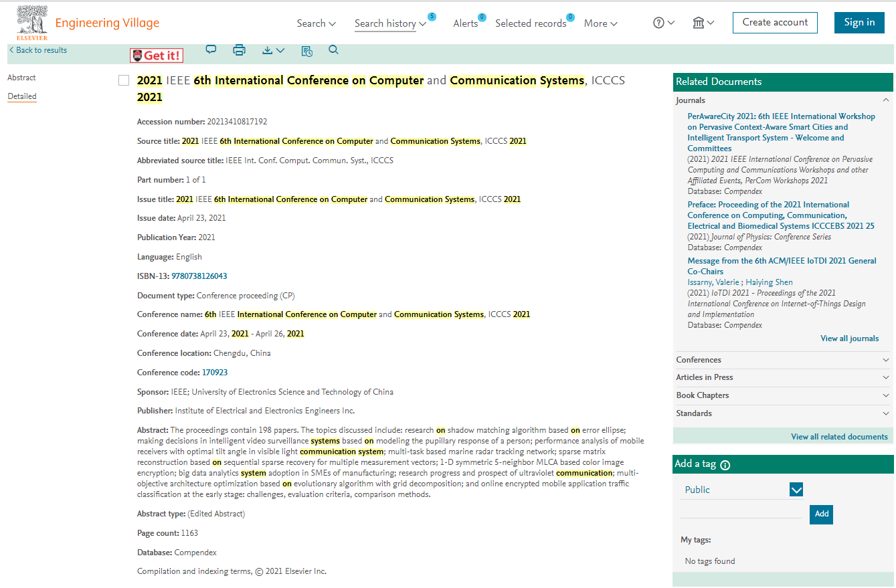Click the Engineering Village title

pyautogui.click(x=107, y=23)
